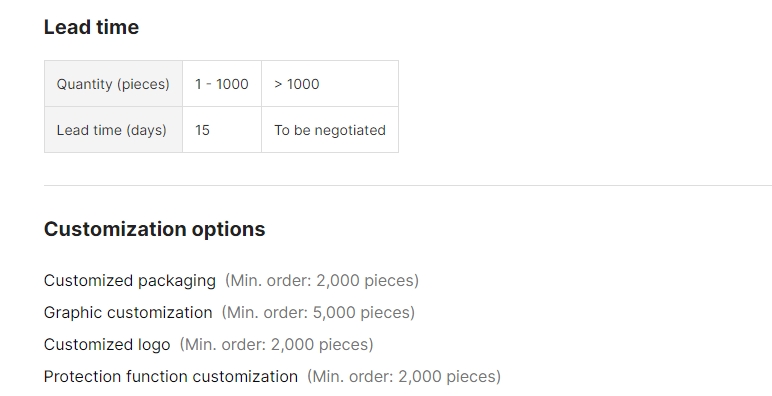This screenshot has height=396, width=772.
Task: Select the Quantity (pieces) table header cell
Action: click(113, 84)
